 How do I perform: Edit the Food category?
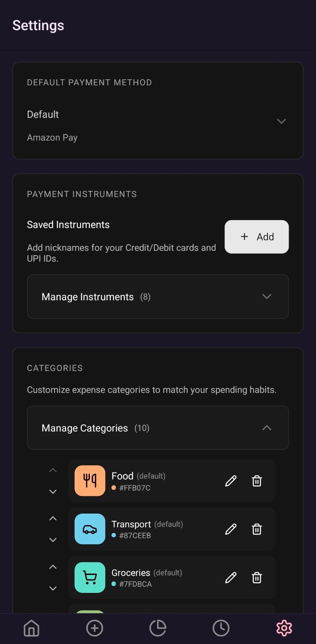231,481
